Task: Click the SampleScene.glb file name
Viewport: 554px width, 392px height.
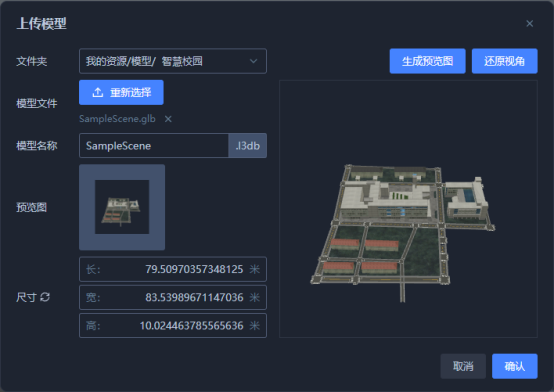Action: (117, 119)
